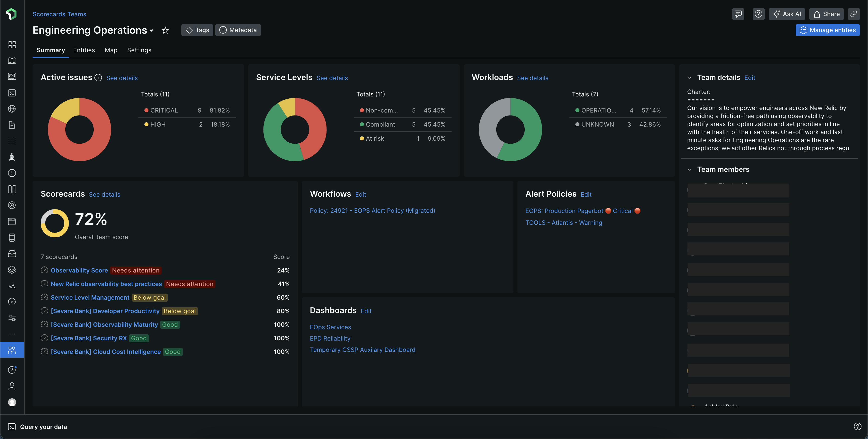Viewport: 868px width, 439px height.
Task: Click the Manage entities button
Action: (827, 30)
